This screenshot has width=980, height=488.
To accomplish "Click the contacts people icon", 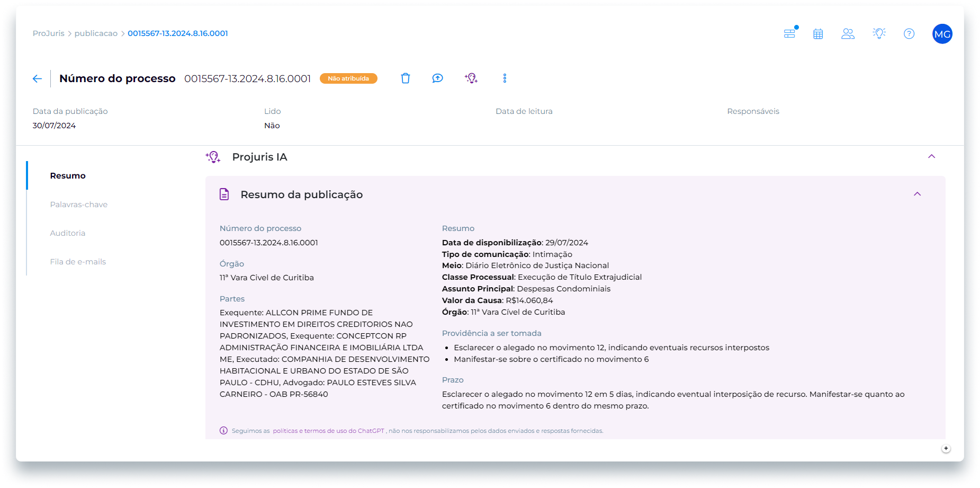I will point(848,33).
